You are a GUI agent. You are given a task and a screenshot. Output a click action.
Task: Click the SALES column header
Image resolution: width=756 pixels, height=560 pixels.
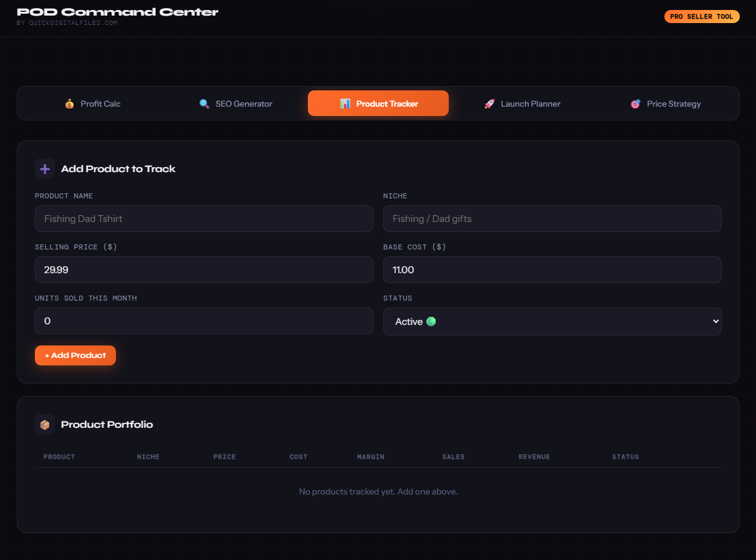[454, 457]
